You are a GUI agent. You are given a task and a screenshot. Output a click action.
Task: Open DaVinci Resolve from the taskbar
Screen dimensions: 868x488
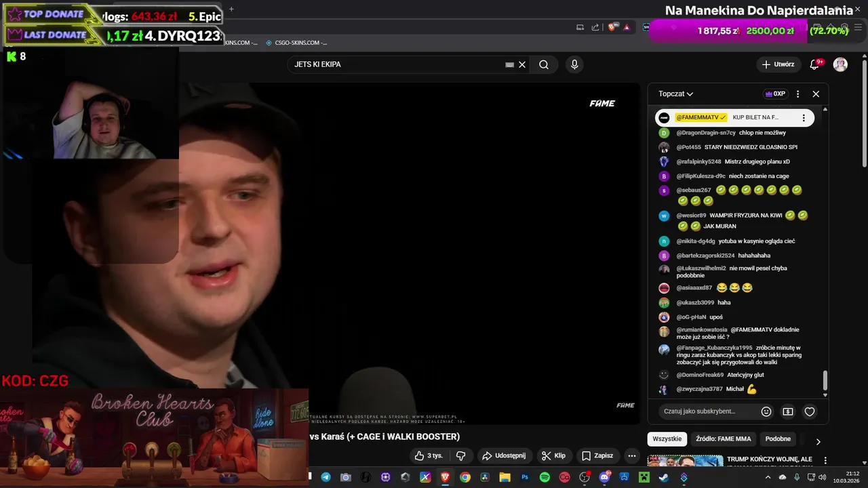[485, 477]
